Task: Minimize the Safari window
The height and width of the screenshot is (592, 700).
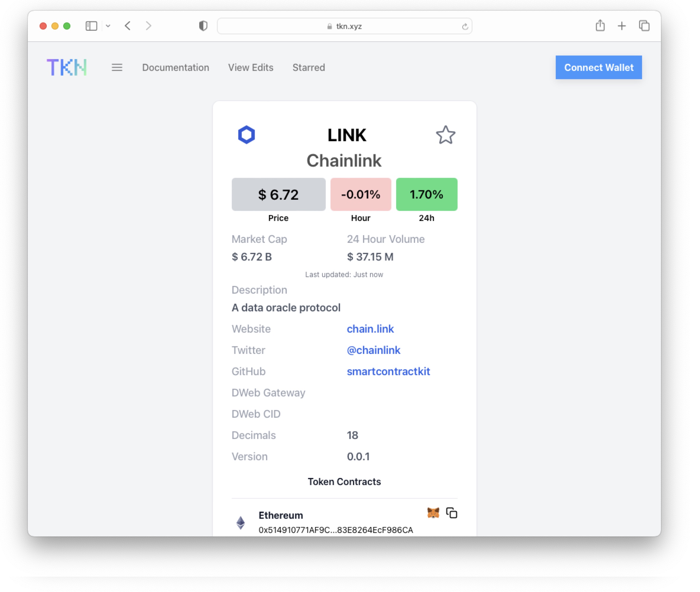Action: point(55,26)
